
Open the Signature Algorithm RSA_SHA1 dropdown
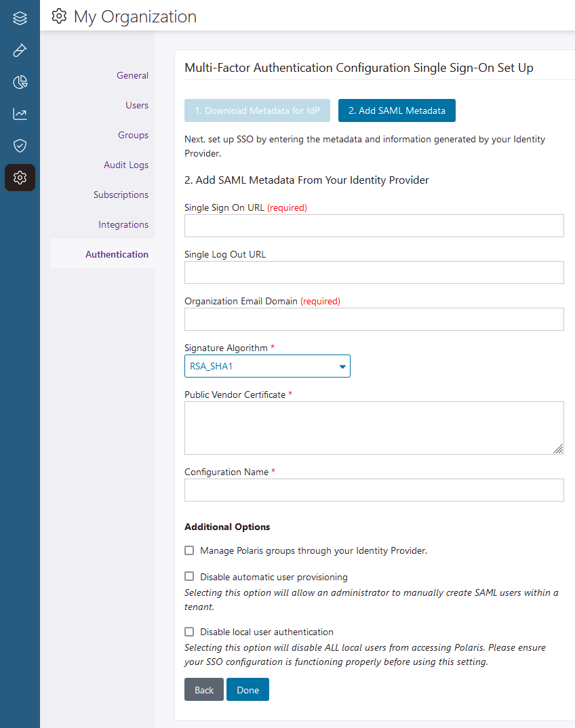click(x=267, y=366)
